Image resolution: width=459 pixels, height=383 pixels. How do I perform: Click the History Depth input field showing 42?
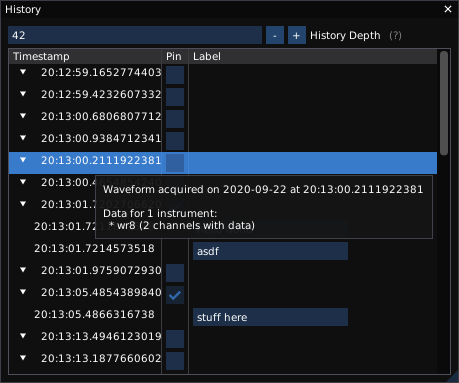[135, 35]
